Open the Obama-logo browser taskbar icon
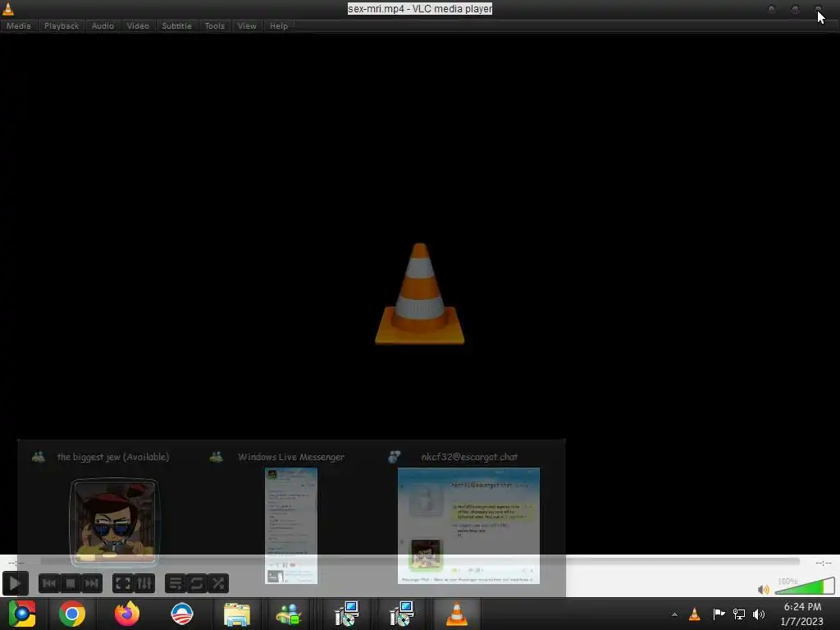Screen dimensions: 840x630 [x=182, y=614]
